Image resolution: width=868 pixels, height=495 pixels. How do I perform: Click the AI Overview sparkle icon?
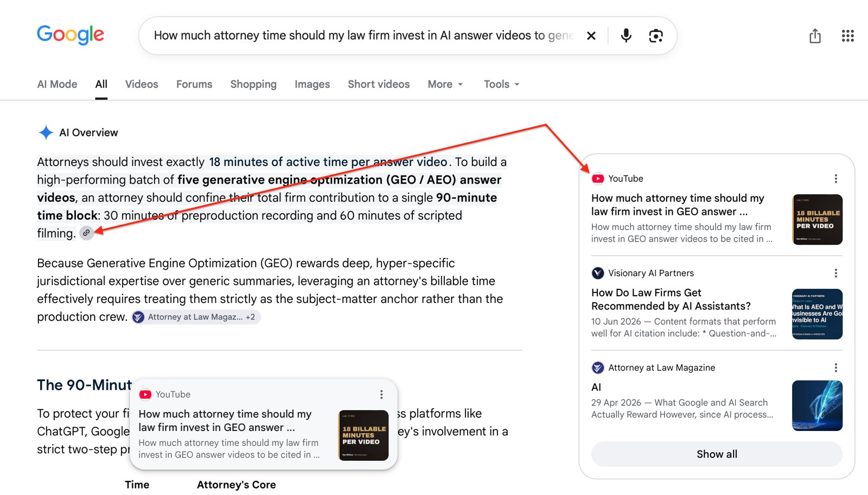pyautogui.click(x=46, y=132)
